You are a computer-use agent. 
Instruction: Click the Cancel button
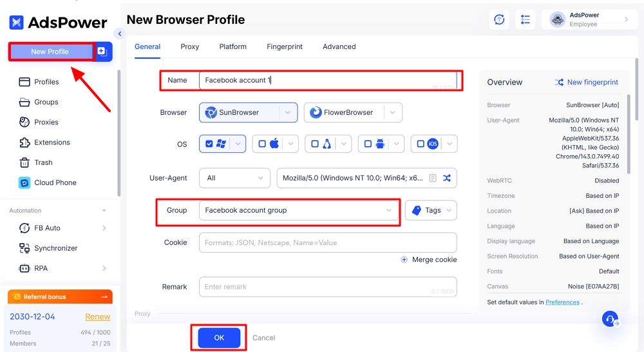pyautogui.click(x=263, y=338)
